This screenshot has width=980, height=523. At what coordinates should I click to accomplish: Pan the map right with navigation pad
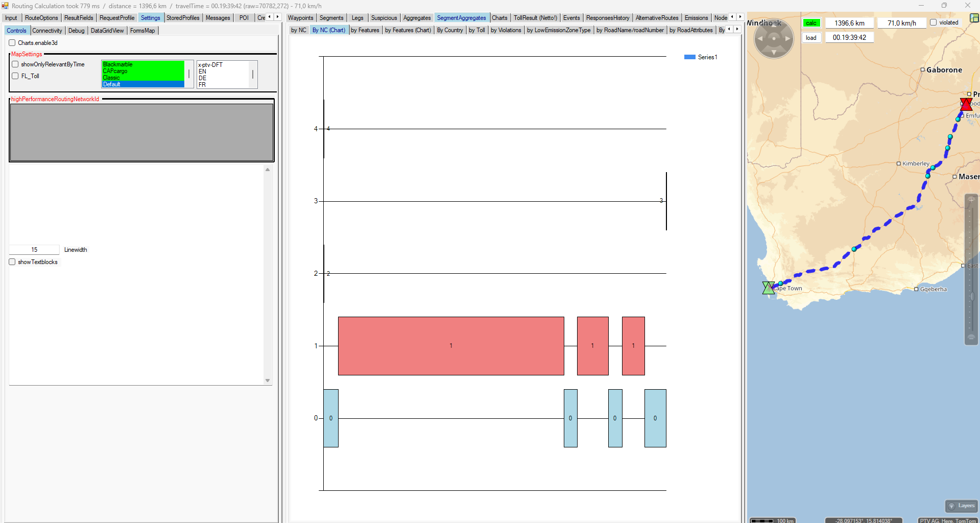787,38
